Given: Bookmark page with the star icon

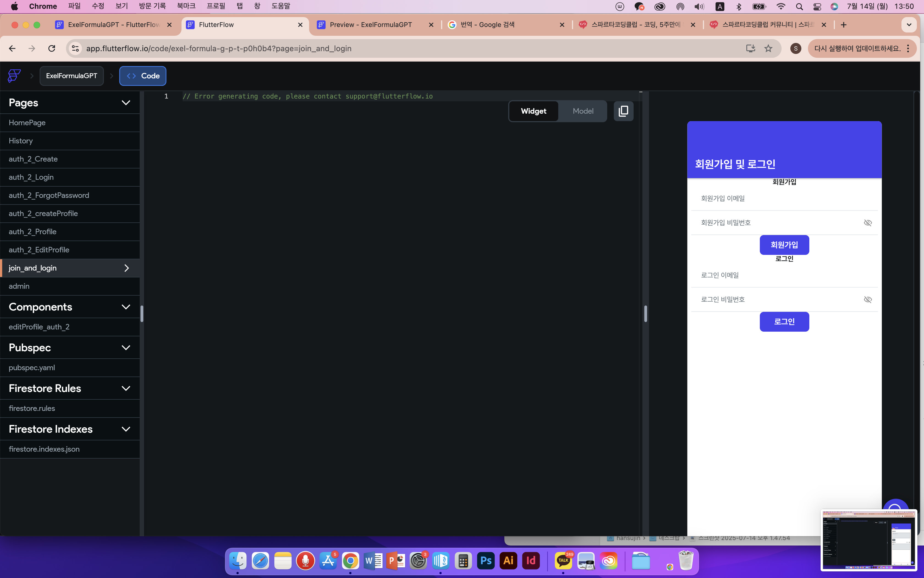Looking at the screenshot, I should pyautogui.click(x=768, y=48).
